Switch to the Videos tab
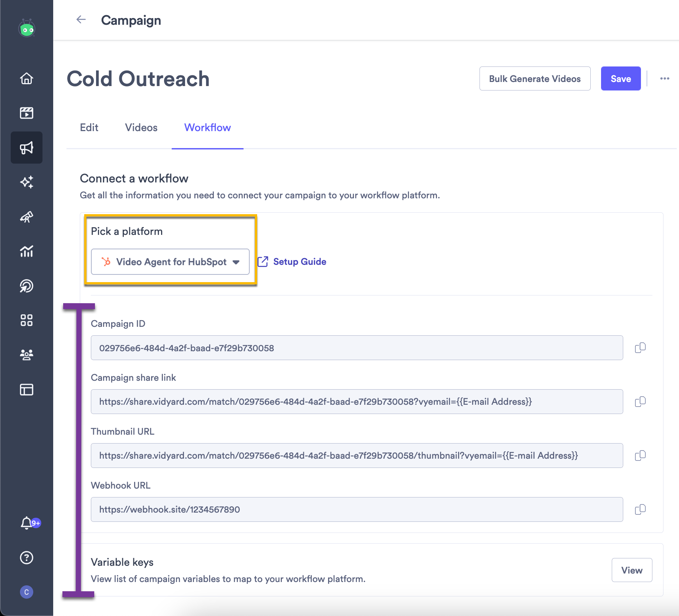Screen dimensions: 679x616 [x=141, y=127]
